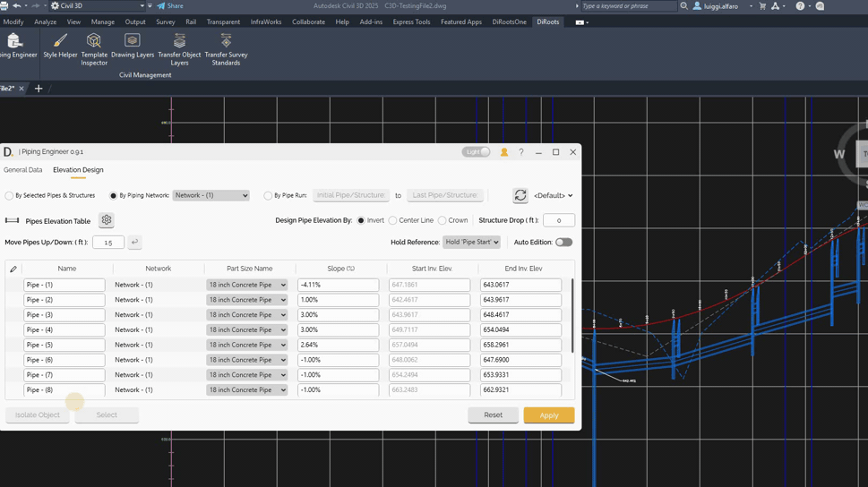The height and width of the screenshot is (487, 868).
Task: Open the Hold 'Pipe Start' dropdown
Action: (x=471, y=243)
